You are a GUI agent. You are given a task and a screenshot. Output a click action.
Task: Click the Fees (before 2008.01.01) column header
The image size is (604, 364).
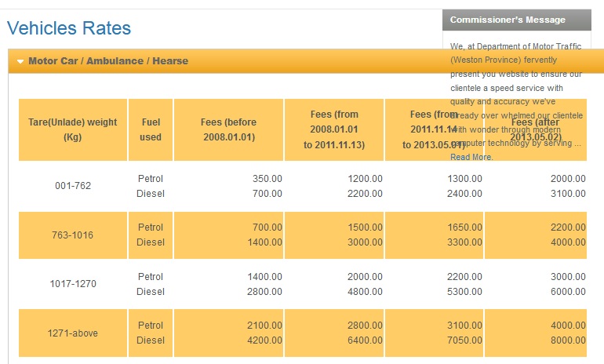pyautogui.click(x=228, y=129)
